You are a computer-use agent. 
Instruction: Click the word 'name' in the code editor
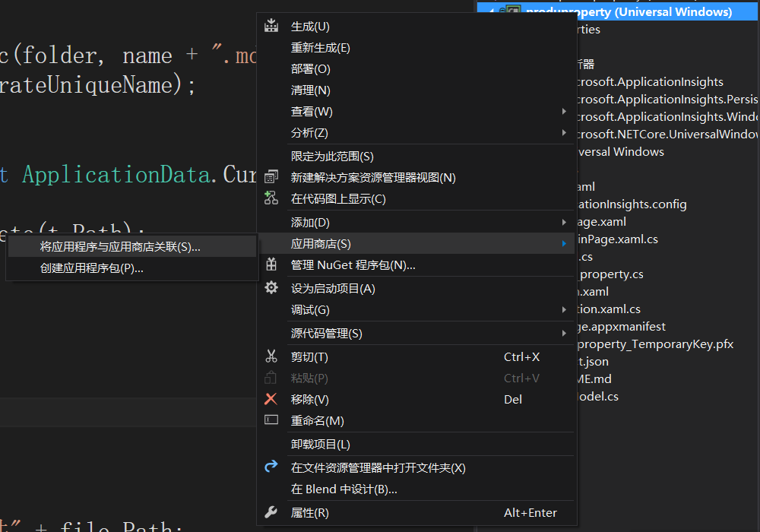pos(147,55)
